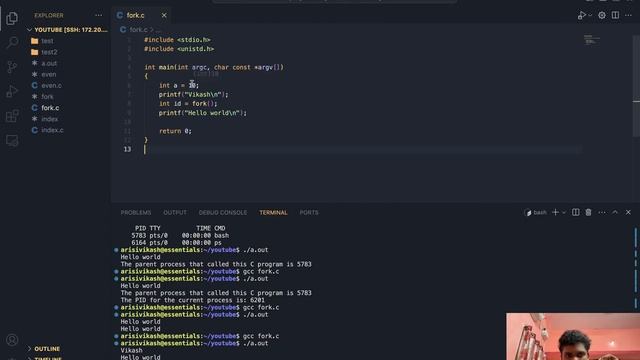640x360 pixels.
Task: Open the Accounts menu icon
Action: (x=12, y=340)
